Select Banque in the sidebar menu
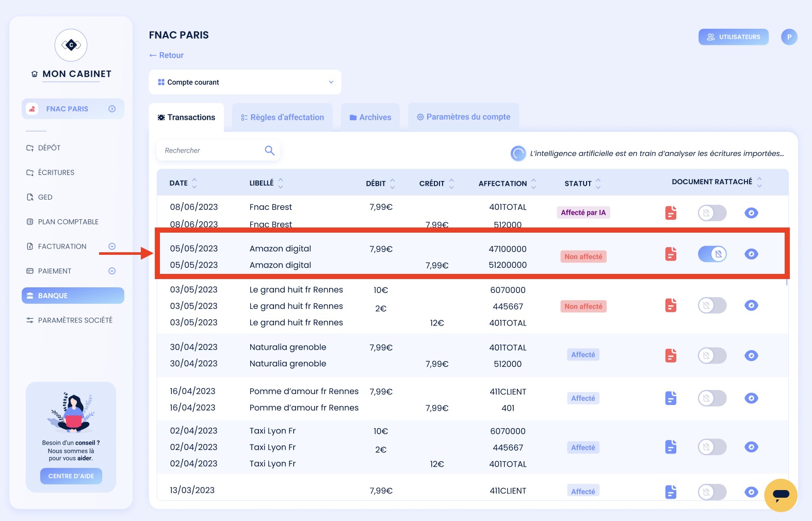Viewport: 812px width, 521px height. point(73,296)
